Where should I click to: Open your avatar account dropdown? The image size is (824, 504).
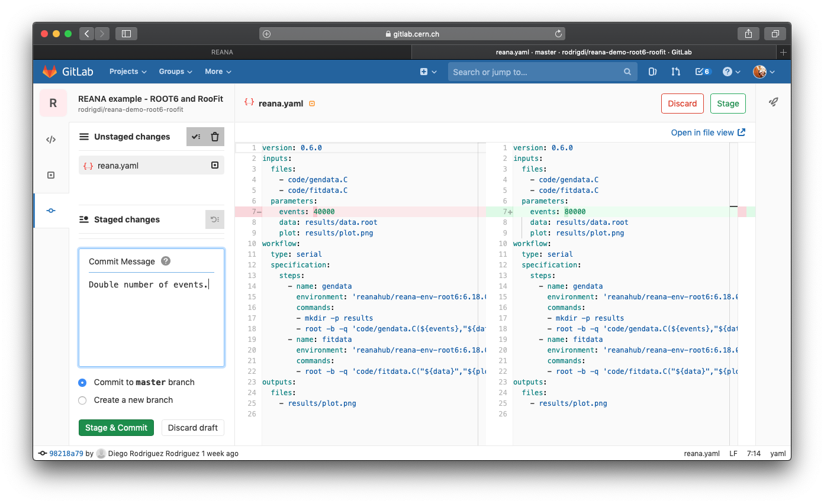(x=763, y=71)
